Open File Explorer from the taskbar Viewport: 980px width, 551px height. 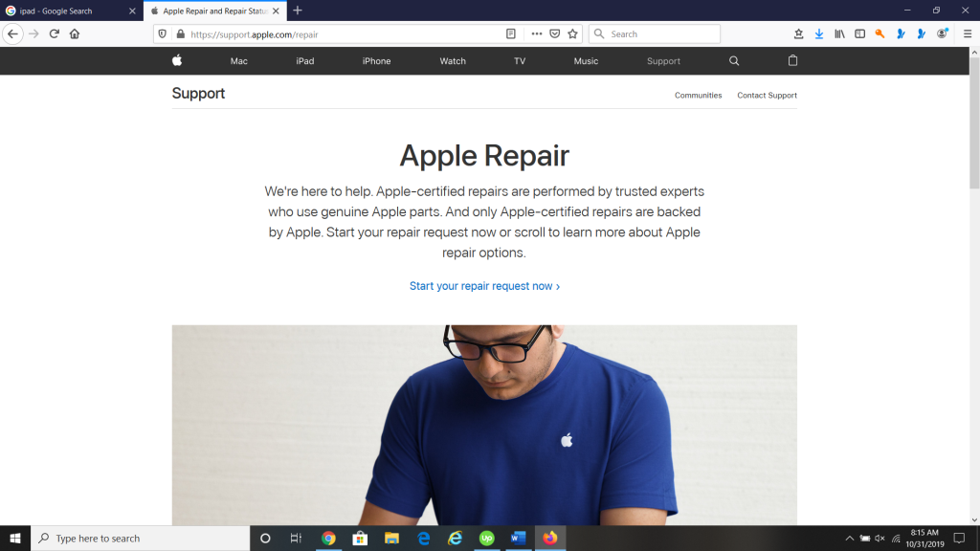[x=391, y=538]
